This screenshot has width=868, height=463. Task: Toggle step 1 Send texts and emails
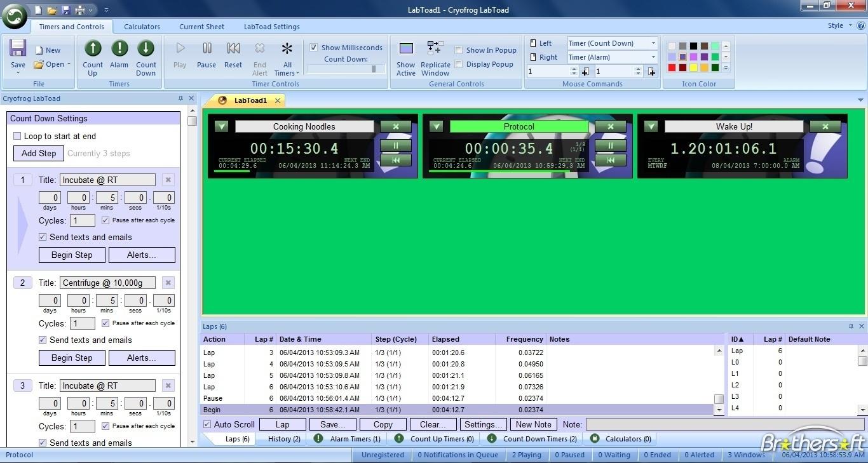[x=43, y=237]
